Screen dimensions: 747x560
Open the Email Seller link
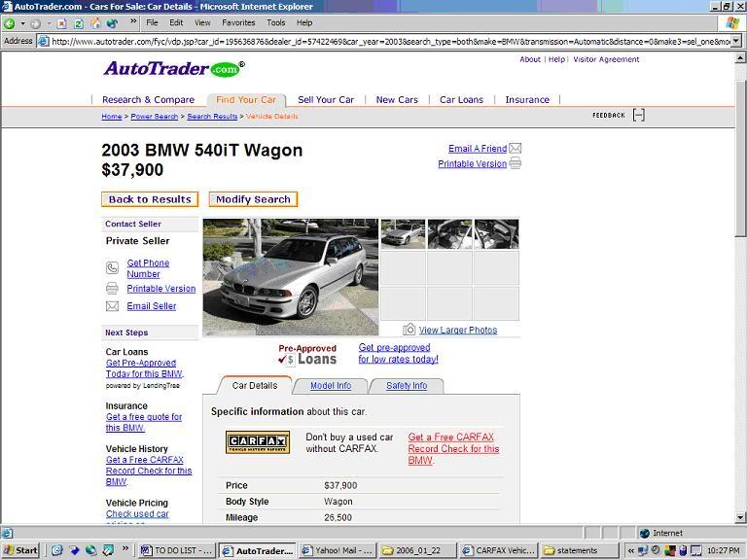tap(152, 306)
